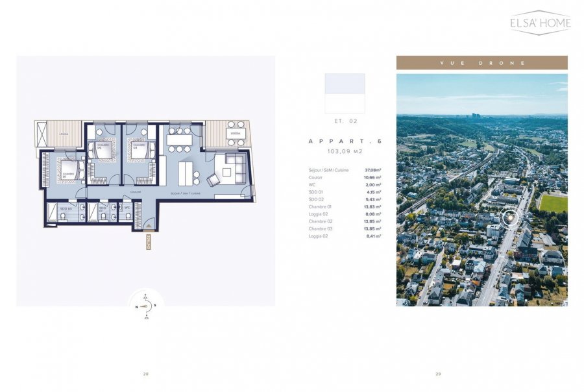Click the circular location marker on drone photo

click(511, 218)
